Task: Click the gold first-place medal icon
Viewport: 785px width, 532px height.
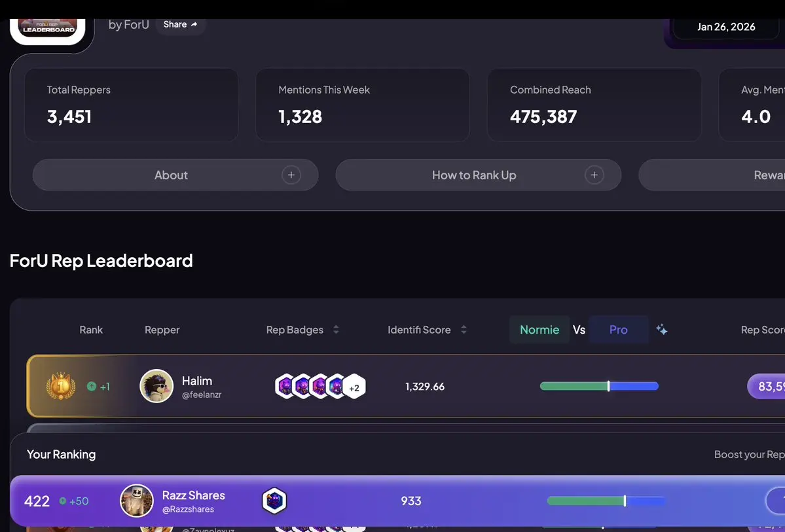Action: pyautogui.click(x=61, y=386)
